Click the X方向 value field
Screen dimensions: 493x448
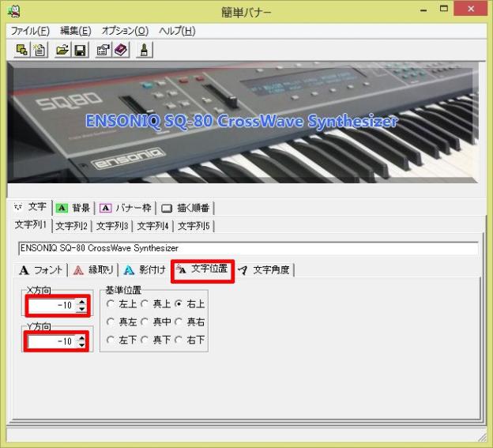coord(51,305)
